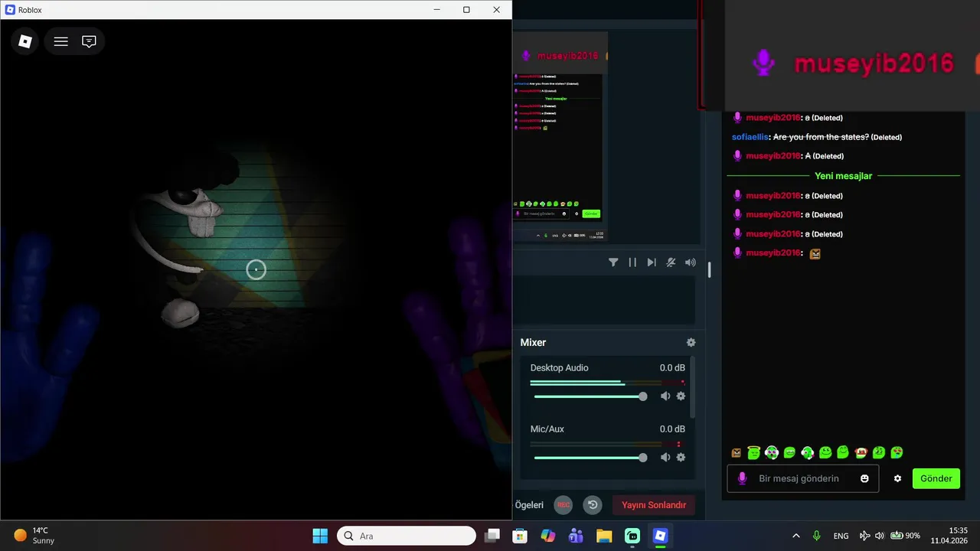Click the Ögeleri label

pos(529,505)
